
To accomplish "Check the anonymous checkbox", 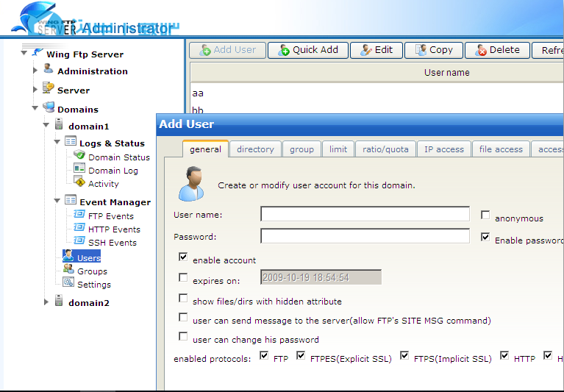I will click(x=485, y=215).
